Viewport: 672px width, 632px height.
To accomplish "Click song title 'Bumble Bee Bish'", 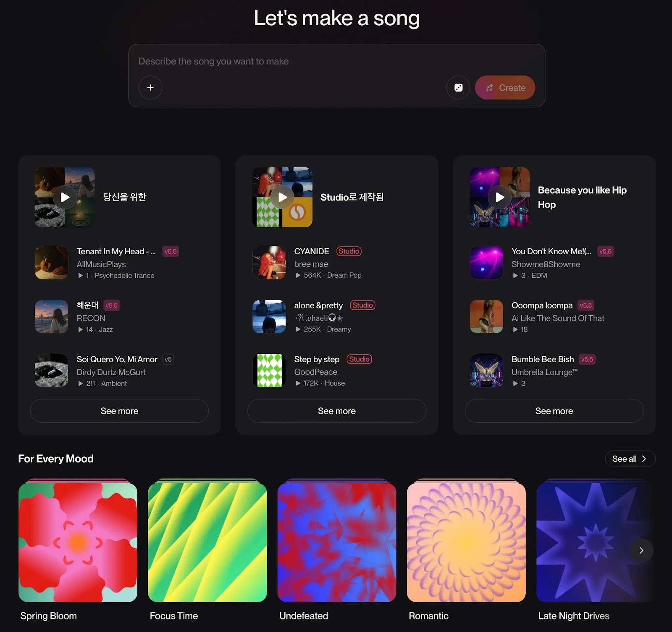I will (x=543, y=359).
